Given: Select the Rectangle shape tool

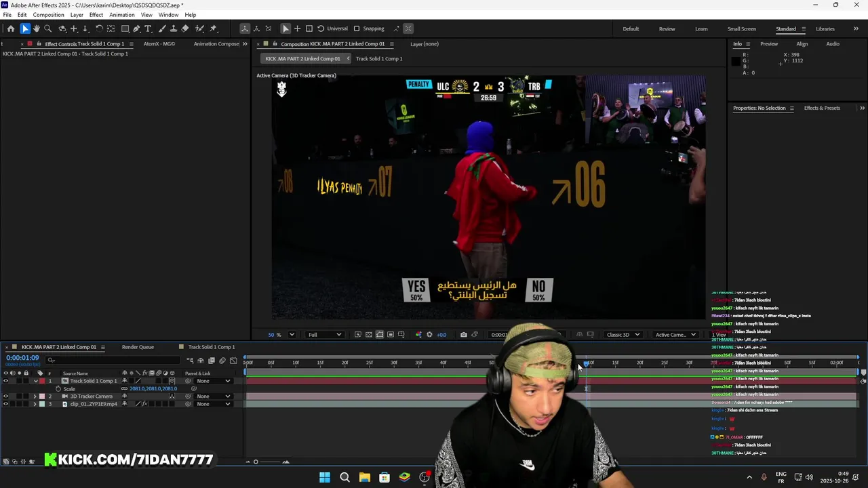Looking at the screenshot, I should [x=125, y=28].
